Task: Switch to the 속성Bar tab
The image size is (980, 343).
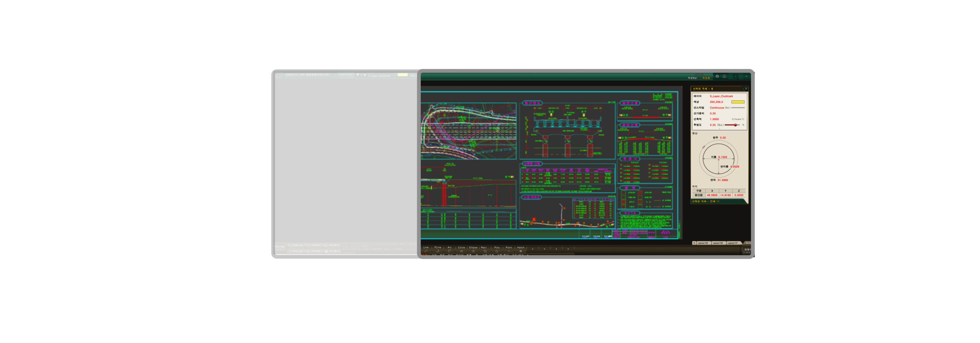Action: tap(692, 78)
